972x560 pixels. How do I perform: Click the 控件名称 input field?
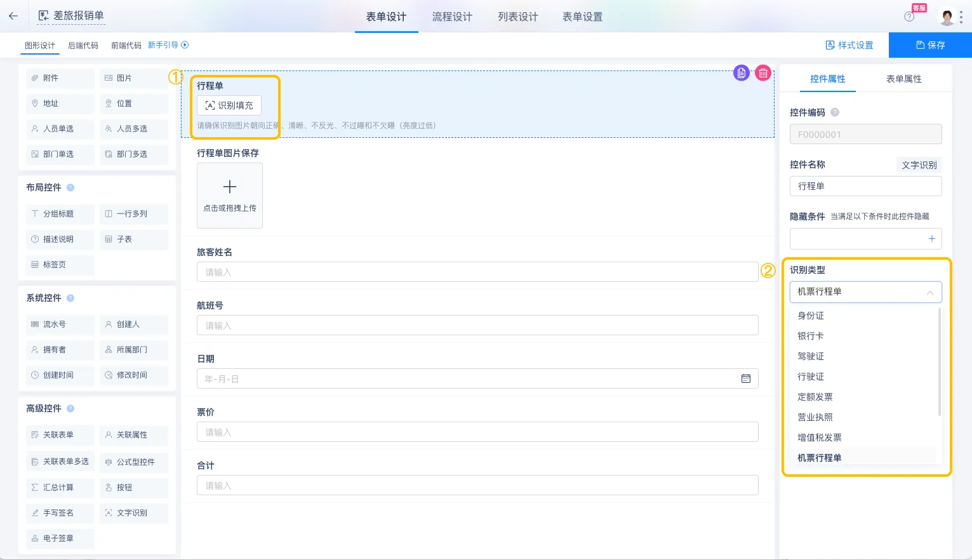(865, 186)
